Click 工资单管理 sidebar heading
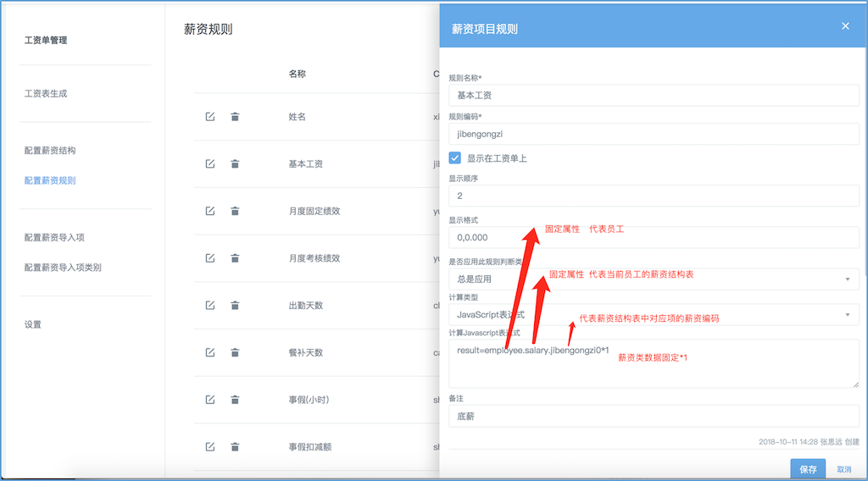This screenshot has width=868, height=481. 46,40
